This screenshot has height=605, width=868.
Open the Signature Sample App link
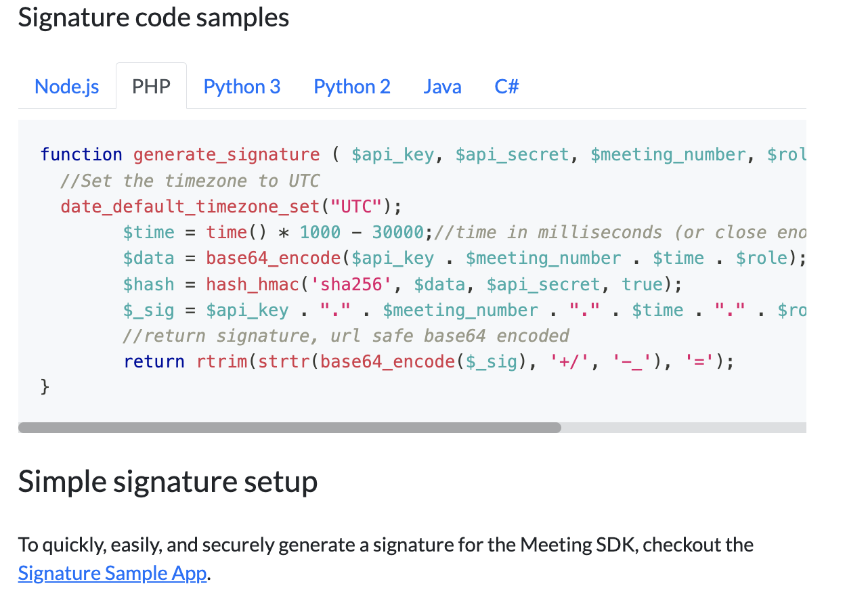pyautogui.click(x=112, y=573)
